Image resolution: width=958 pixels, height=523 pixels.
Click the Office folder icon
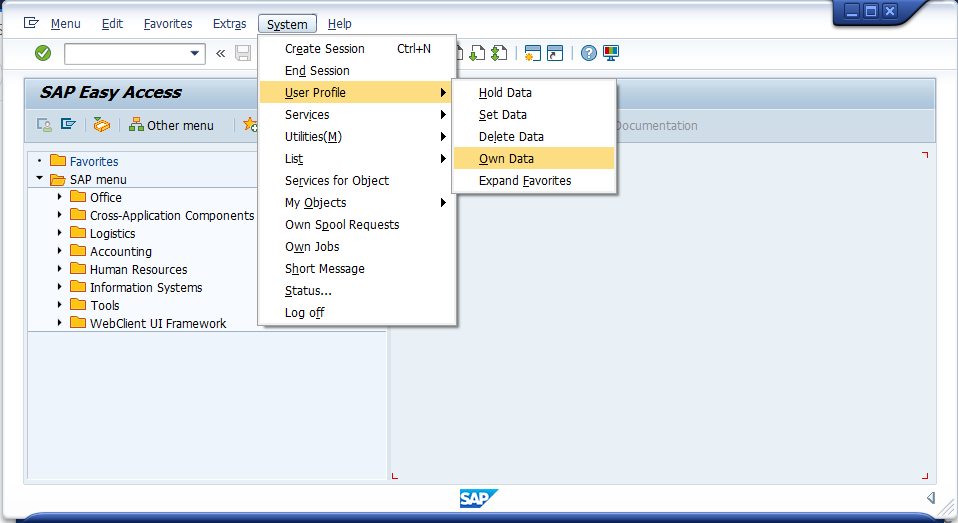pyautogui.click(x=78, y=197)
